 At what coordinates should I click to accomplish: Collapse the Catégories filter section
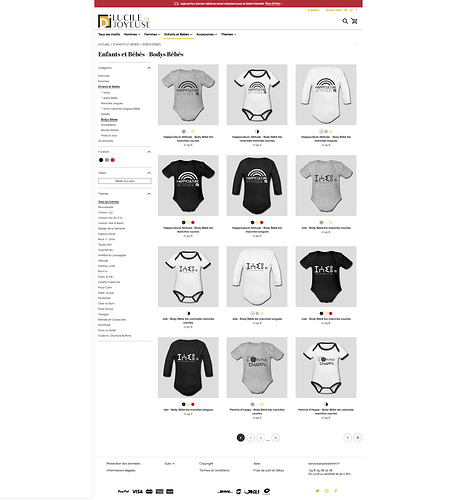click(x=149, y=68)
